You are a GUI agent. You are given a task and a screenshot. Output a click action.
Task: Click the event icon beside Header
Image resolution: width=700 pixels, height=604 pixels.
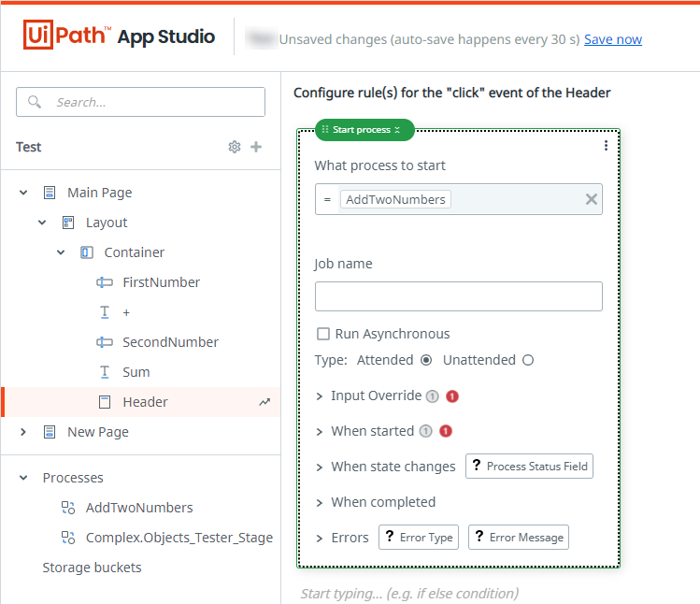264,402
